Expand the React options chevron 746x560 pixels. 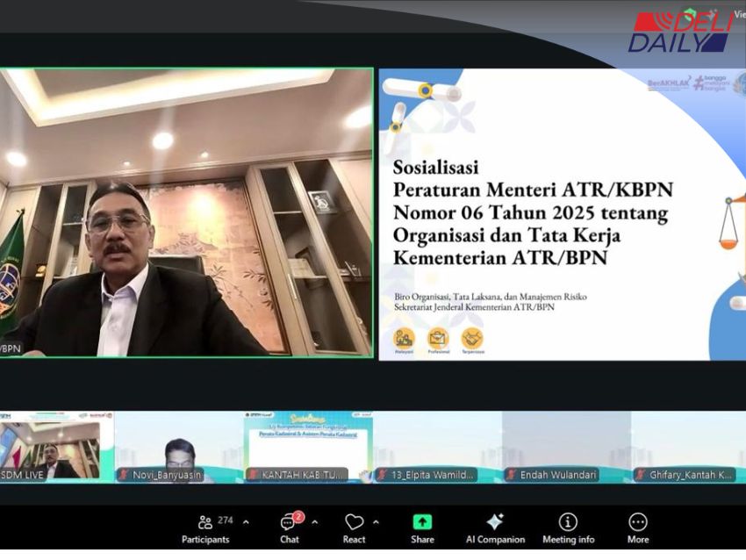[x=375, y=521]
